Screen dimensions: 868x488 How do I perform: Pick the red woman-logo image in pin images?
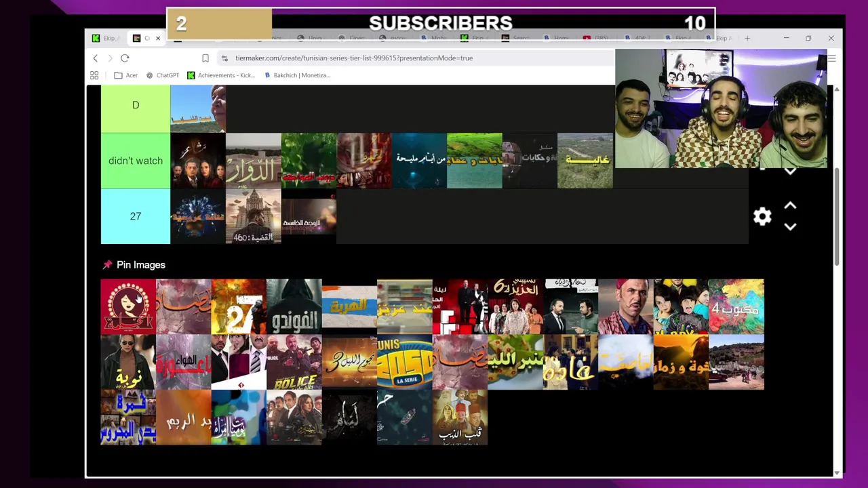pyautogui.click(x=128, y=306)
